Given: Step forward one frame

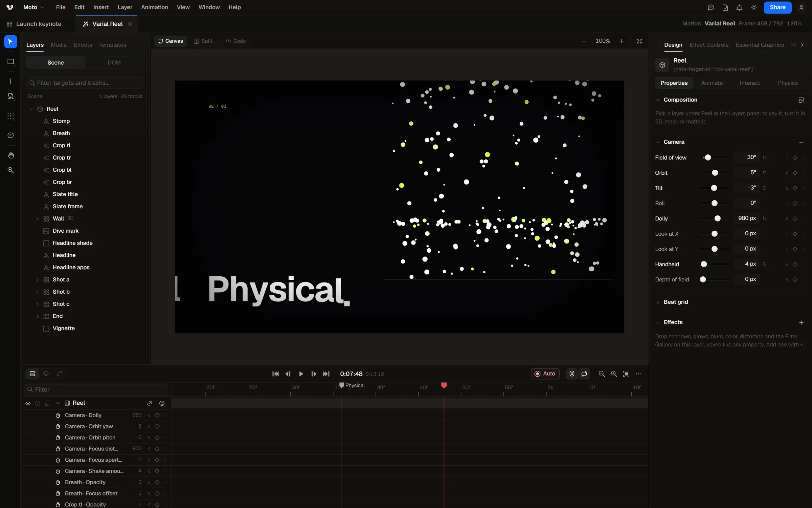Looking at the screenshot, I should pyautogui.click(x=314, y=374).
